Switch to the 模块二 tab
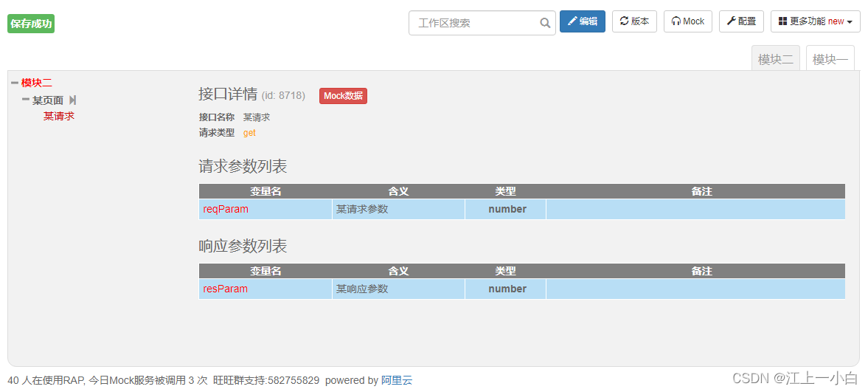The width and height of the screenshot is (868, 392). coord(776,59)
